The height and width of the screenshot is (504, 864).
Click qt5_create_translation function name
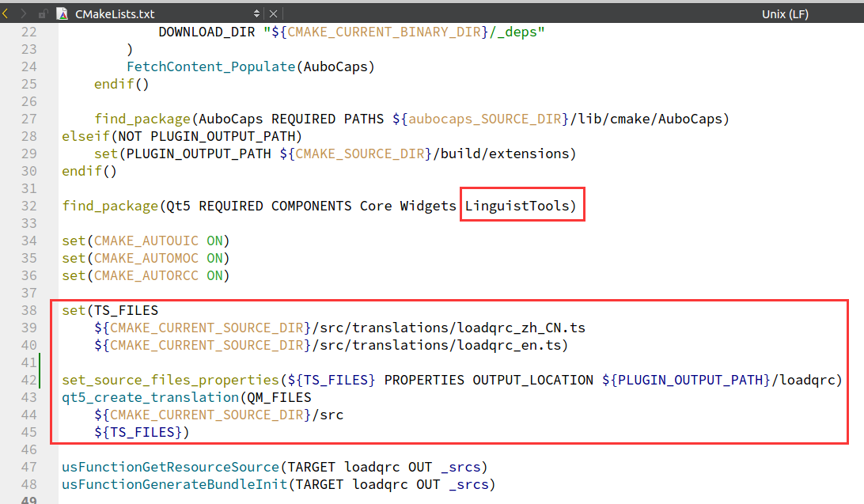point(150,398)
